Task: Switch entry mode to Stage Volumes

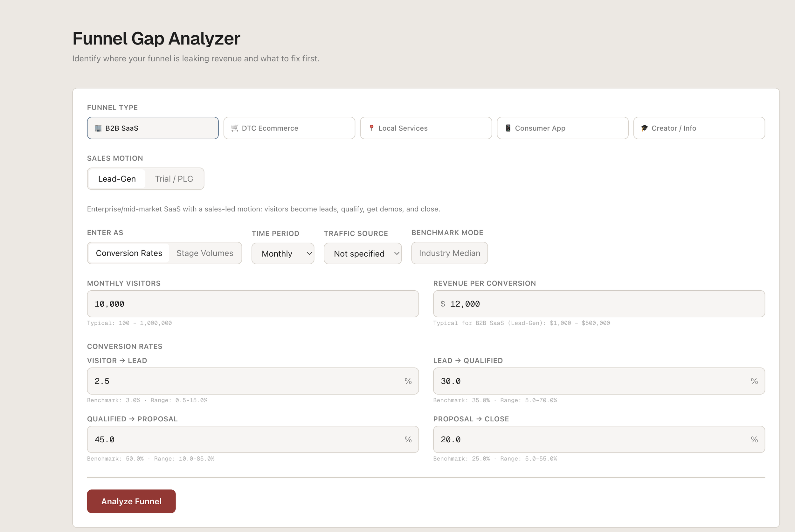Action: pos(204,253)
